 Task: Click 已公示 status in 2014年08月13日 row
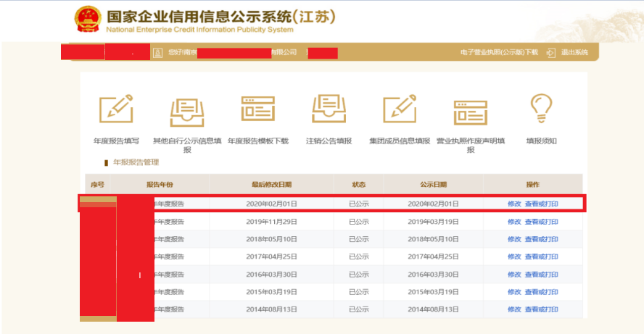359,309
